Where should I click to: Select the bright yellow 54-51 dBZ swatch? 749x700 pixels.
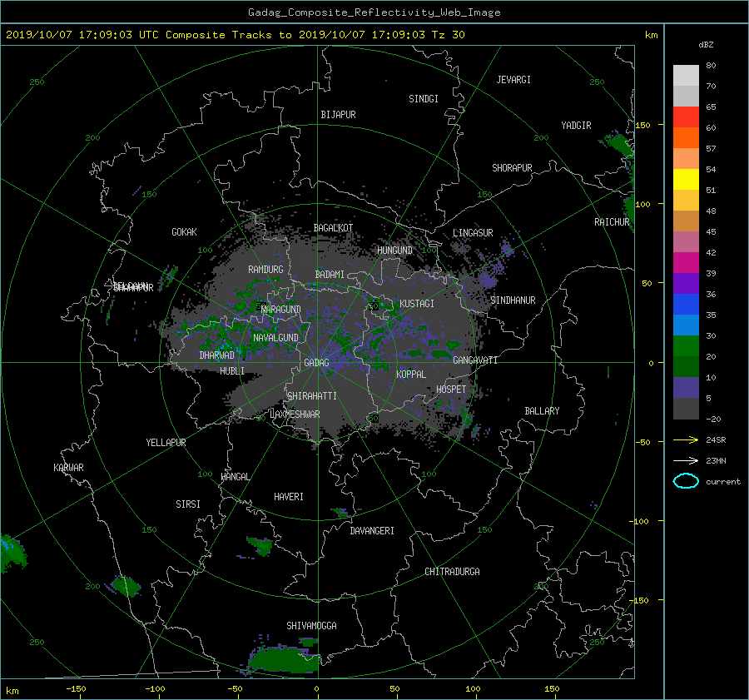[686, 180]
